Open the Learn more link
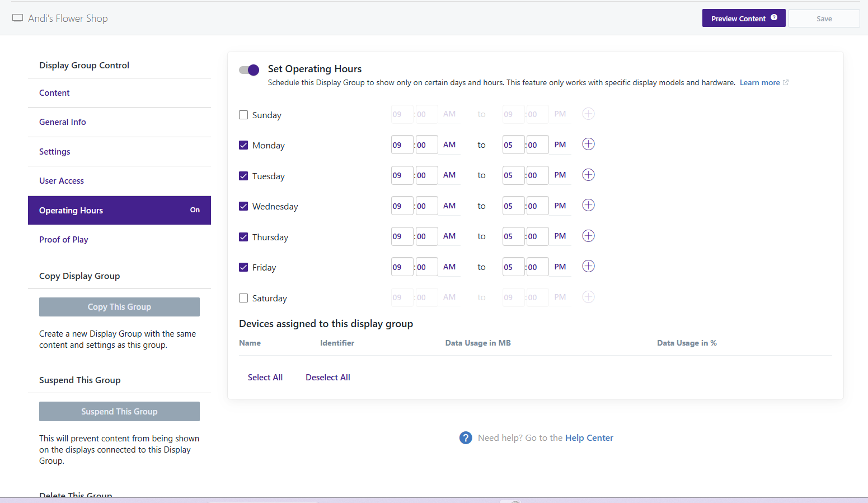868x503 pixels. (x=759, y=82)
